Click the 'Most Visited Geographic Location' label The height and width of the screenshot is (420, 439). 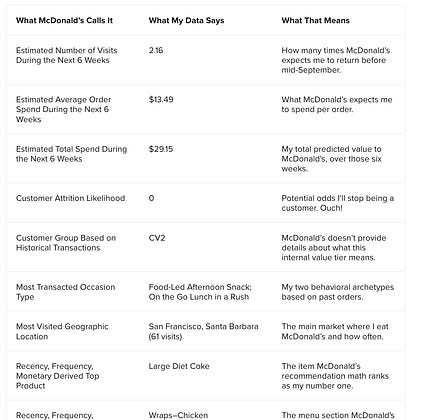(x=62, y=331)
